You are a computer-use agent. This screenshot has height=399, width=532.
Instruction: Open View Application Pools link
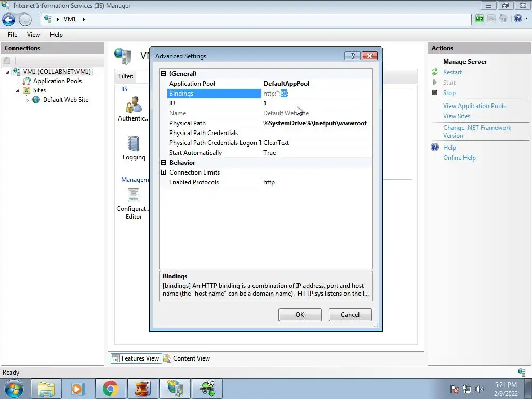[x=474, y=106]
